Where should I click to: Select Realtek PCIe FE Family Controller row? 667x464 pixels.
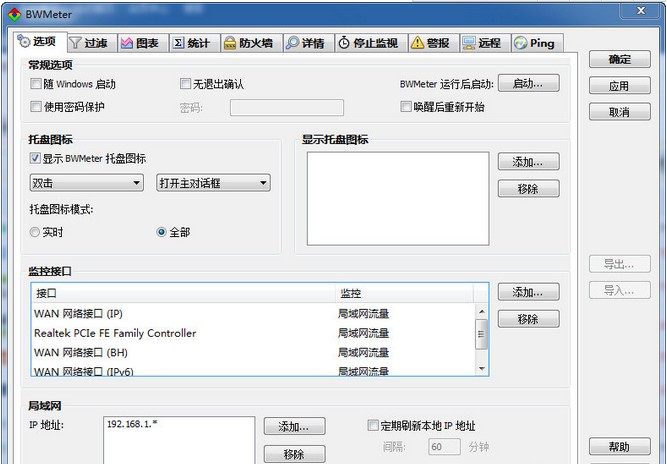[254, 333]
